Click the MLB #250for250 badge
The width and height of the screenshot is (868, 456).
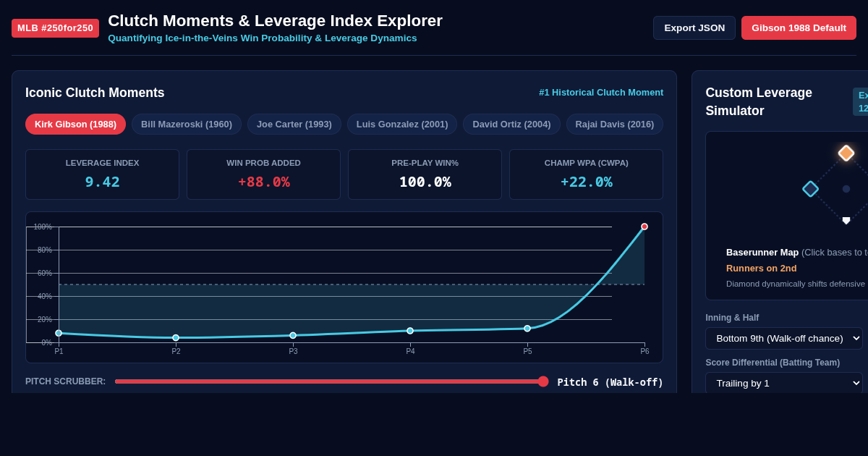click(x=55, y=28)
